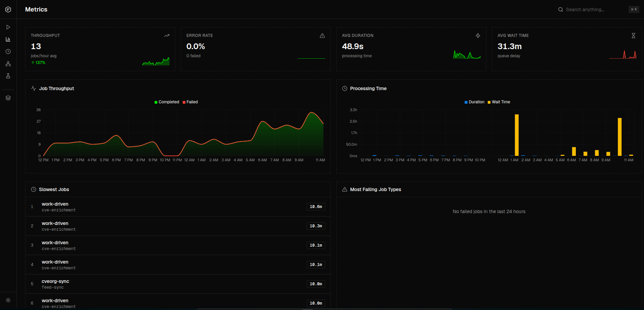Click the 10.6m duration badge

[x=316, y=207]
